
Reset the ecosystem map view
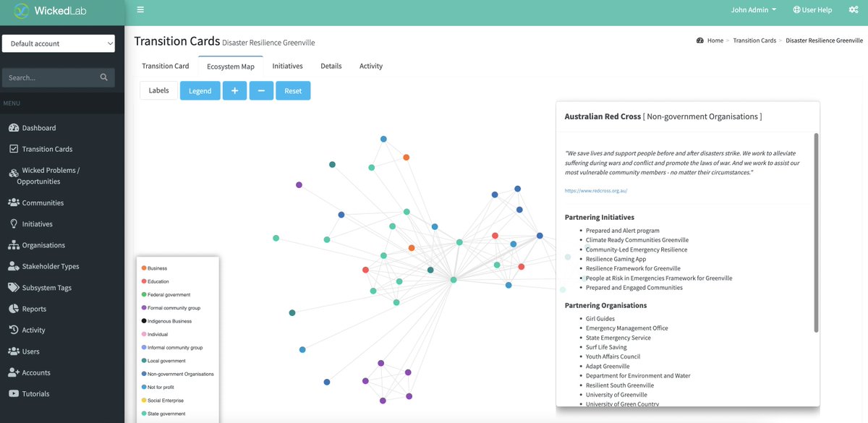(x=293, y=90)
